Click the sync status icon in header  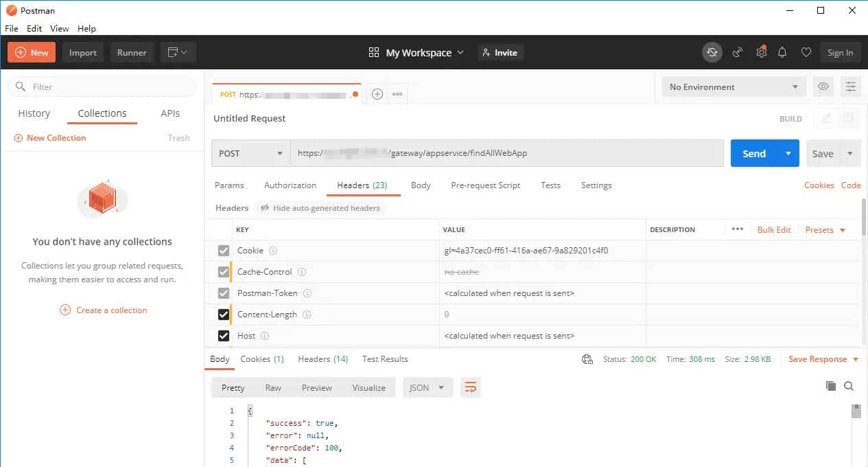[x=712, y=52]
